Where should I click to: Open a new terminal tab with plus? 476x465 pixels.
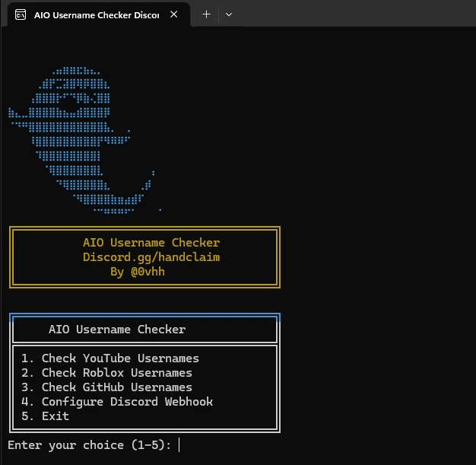coord(206,14)
